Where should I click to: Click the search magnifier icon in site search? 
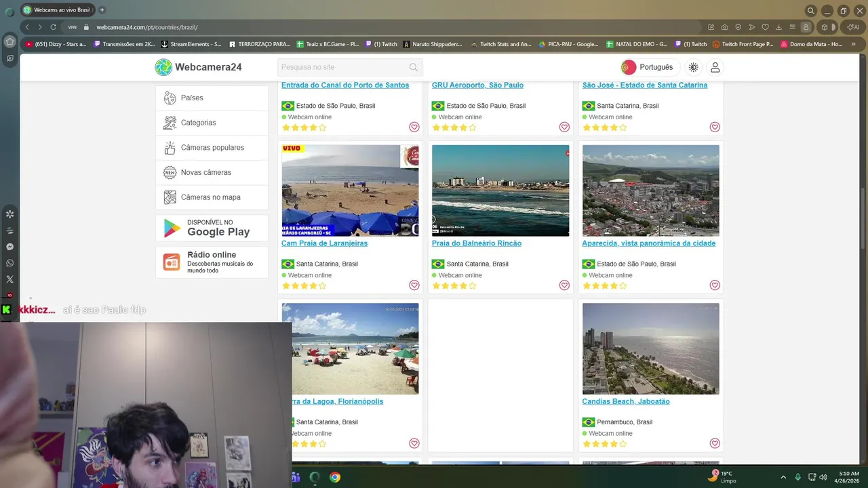coord(414,67)
